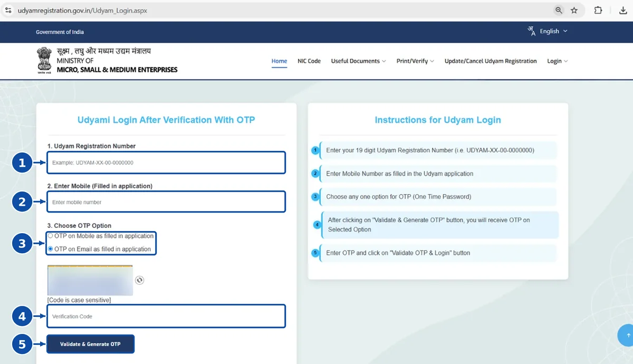Image resolution: width=633 pixels, height=364 pixels.
Task: Bookmark this page with the star icon
Action: tap(574, 10)
